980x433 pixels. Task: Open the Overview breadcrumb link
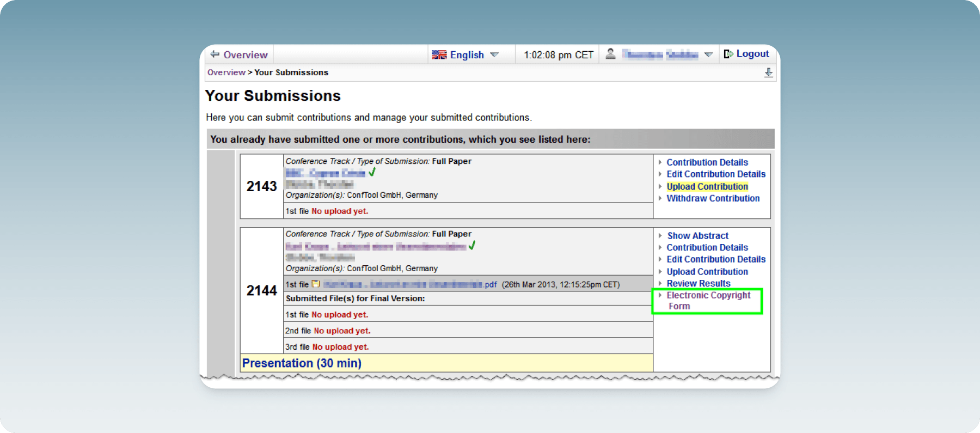226,72
